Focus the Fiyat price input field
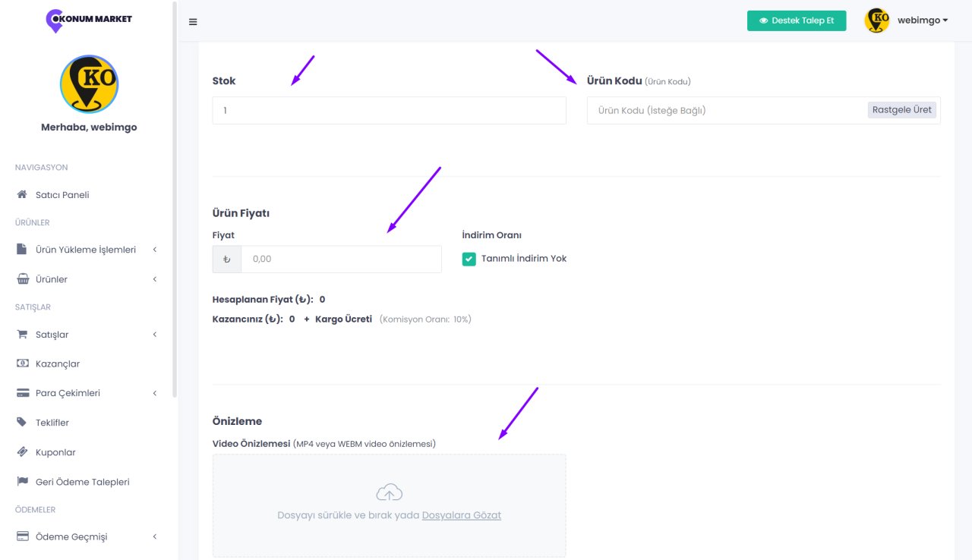The image size is (972, 560). (x=341, y=259)
